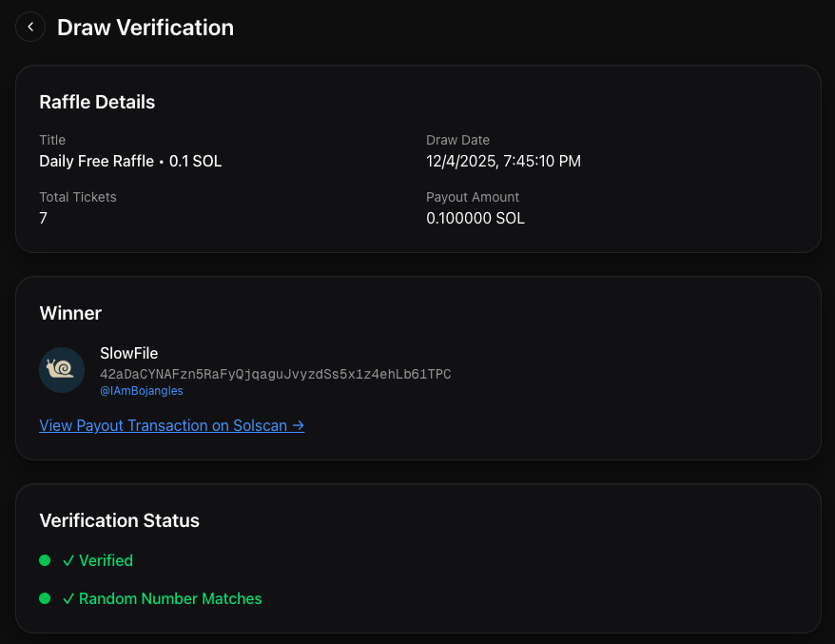Click the Verified status text
The height and width of the screenshot is (644, 835).
point(97,560)
